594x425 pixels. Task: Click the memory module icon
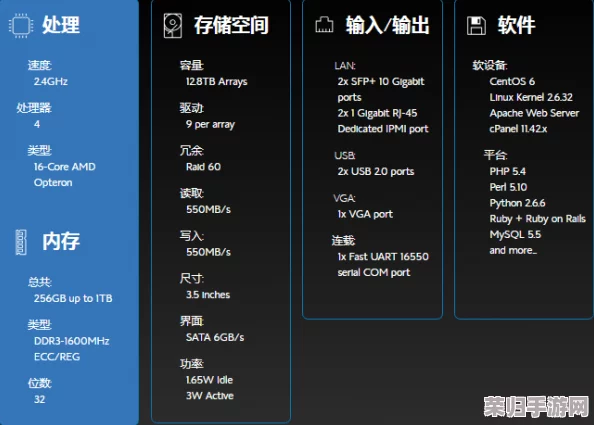click(21, 242)
